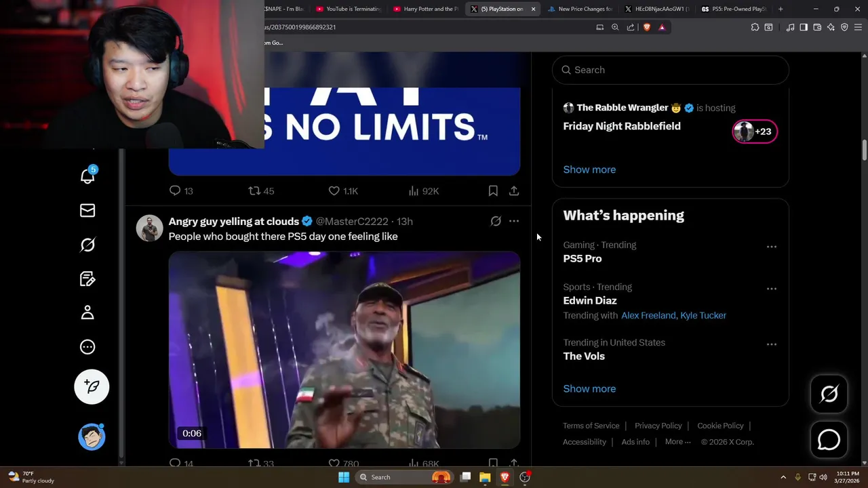The height and width of the screenshot is (488, 868).
Task: Open File Explorer from taskbar
Action: coord(485,477)
